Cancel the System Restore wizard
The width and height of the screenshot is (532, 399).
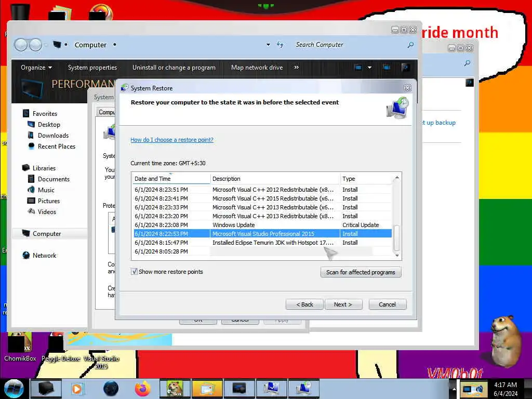click(x=387, y=304)
